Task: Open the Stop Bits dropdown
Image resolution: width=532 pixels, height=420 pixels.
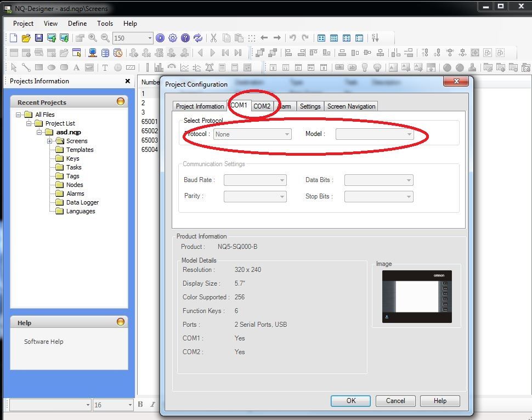Action: tap(378, 196)
